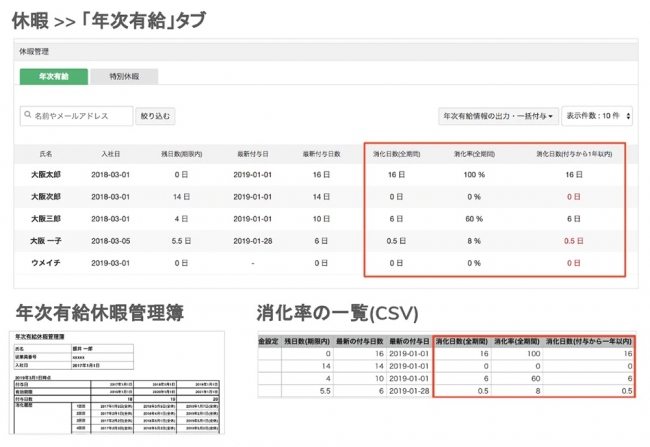Click the 氏名 column header
The width and height of the screenshot is (650, 447).
click(x=46, y=154)
